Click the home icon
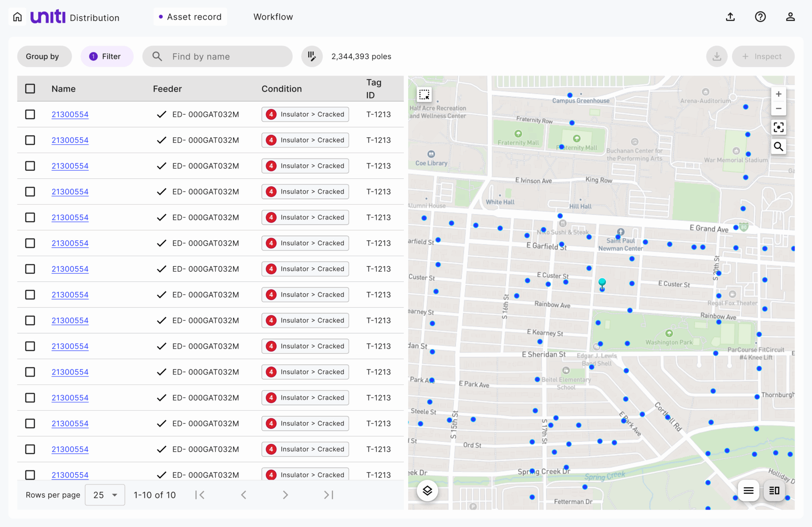Screen dimensions: 812x527 point(17,17)
